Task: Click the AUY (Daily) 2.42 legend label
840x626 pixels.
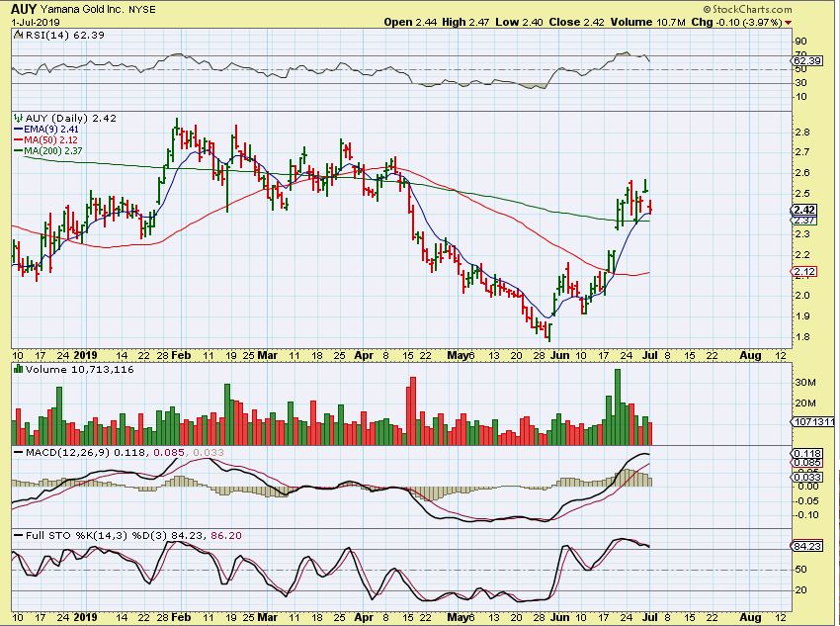Action: [x=71, y=119]
